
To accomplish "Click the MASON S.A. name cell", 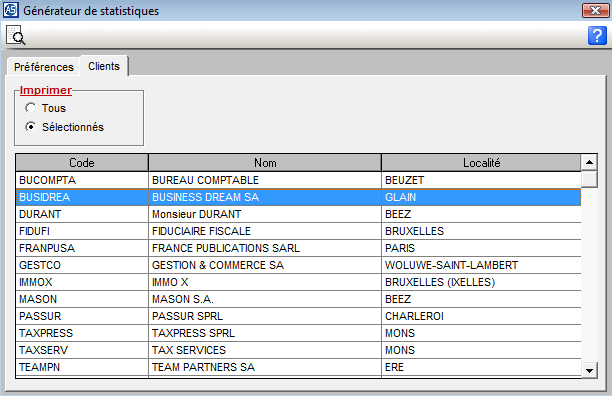I will click(265, 299).
